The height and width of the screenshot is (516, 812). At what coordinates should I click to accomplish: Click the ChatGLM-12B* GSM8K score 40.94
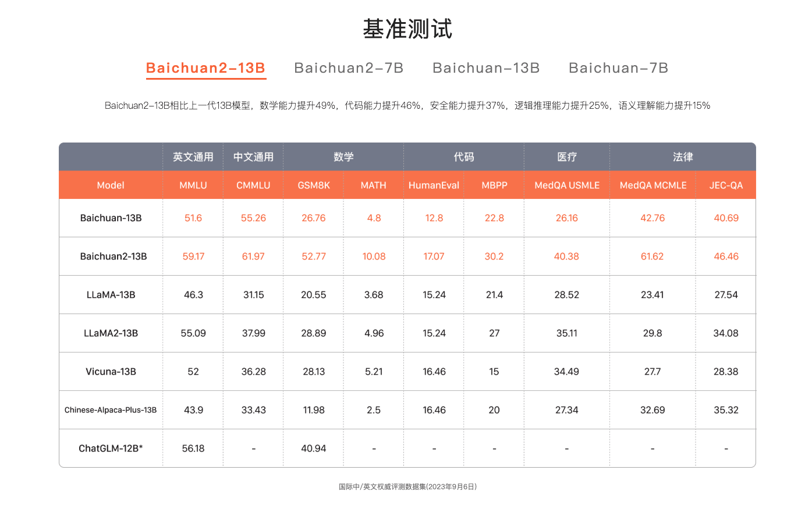tap(314, 449)
